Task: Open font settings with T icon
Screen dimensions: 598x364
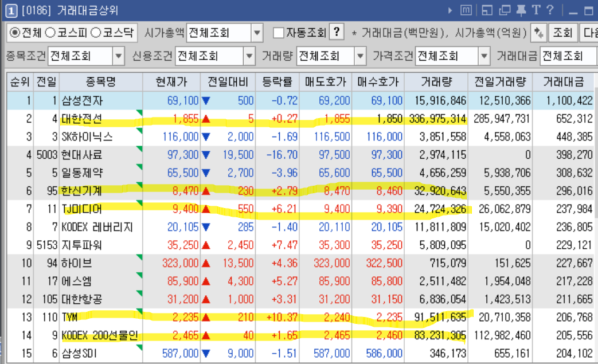Action: pyautogui.click(x=536, y=10)
